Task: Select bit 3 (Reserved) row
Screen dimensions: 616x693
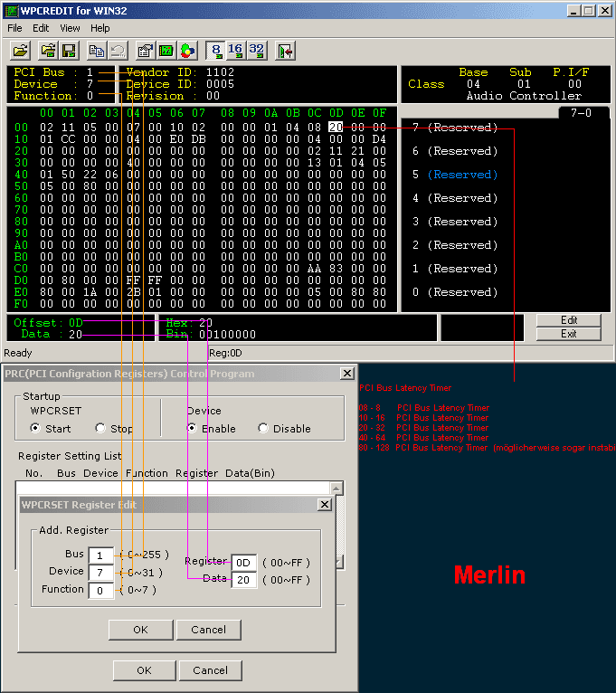Action: [x=455, y=222]
